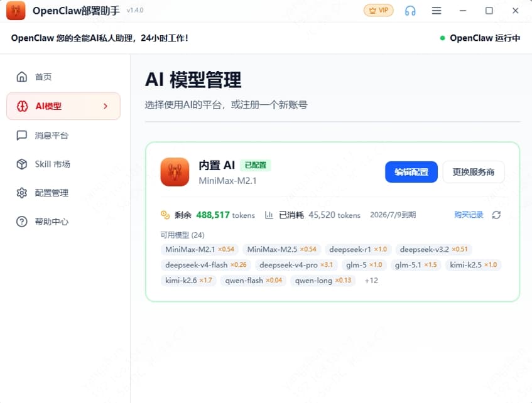Image resolution: width=532 pixels, height=403 pixels.
Task: Click the coins icon beside 剩余
Action: click(165, 215)
